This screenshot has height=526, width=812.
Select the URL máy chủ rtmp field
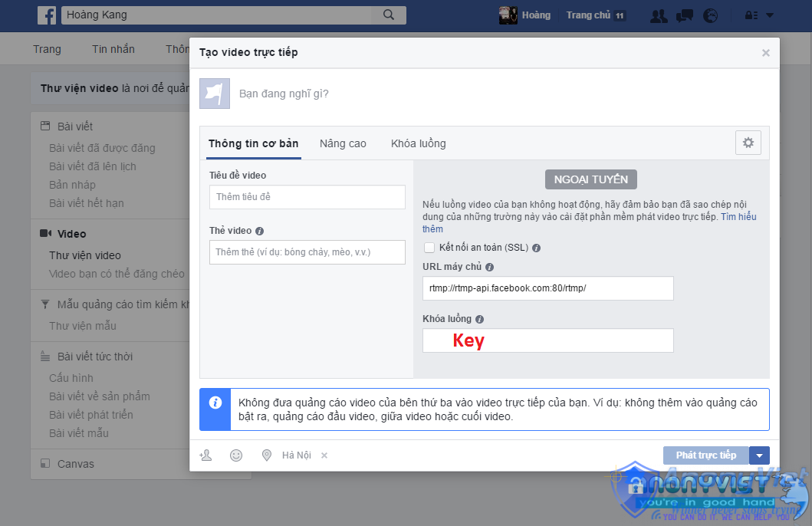548,288
